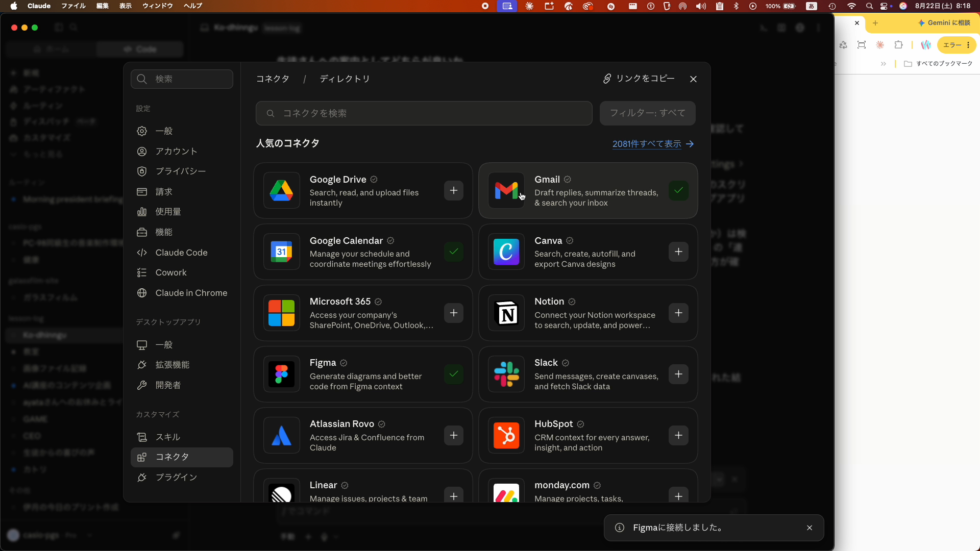Toggle the connected Google Calendar checkmark
The width and height of the screenshot is (980, 551).
454,252
